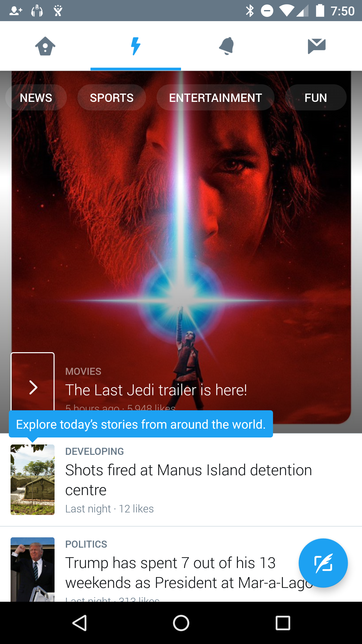Tap the Bluetooth status bar icon
The width and height of the screenshot is (362, 644).
[250, 11]
